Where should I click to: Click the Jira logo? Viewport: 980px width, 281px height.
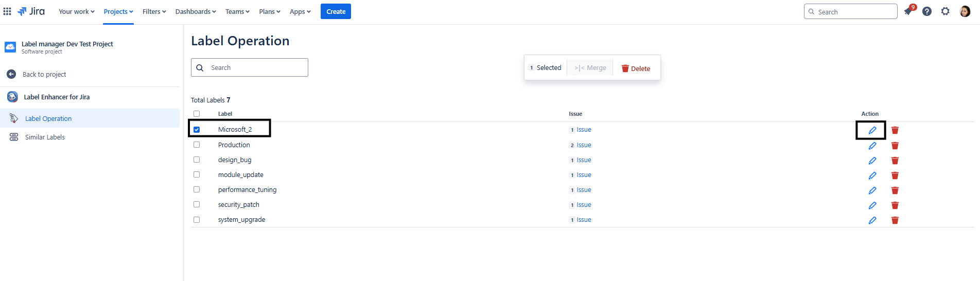(31, 11)
